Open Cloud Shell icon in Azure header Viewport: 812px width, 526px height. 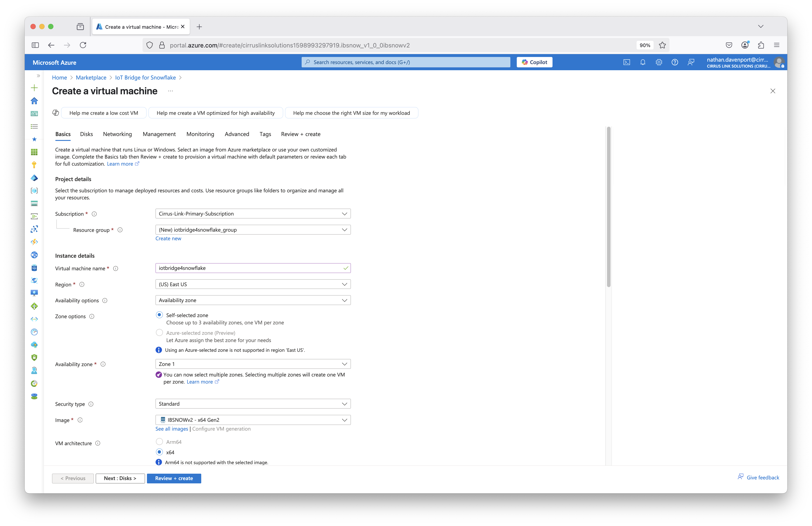[626, 62]
